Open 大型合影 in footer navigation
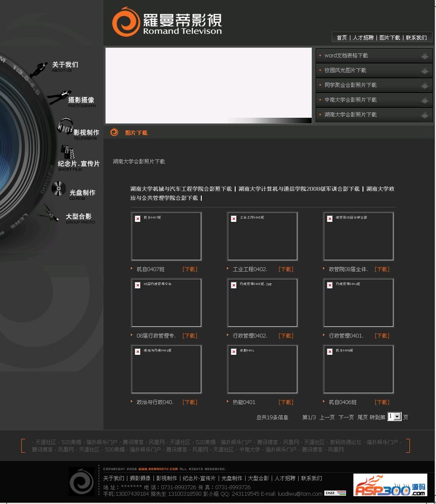Screen dimensions: 436x504 tap(258, 478)
